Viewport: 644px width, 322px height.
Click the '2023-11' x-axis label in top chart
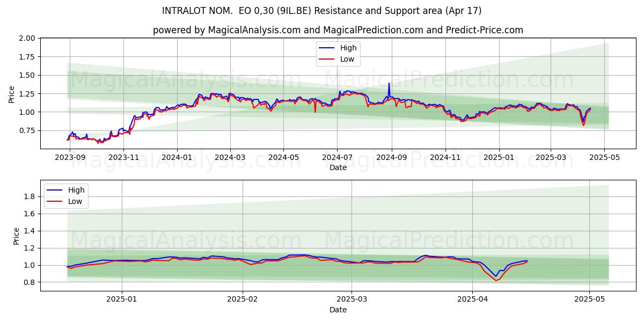[x=123, y=157]
